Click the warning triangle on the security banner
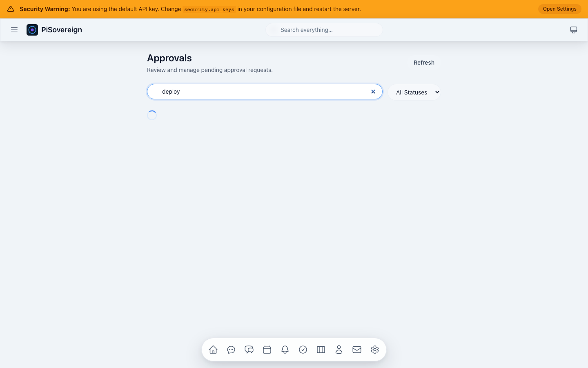The image size is (588, 368). point(10,9)
